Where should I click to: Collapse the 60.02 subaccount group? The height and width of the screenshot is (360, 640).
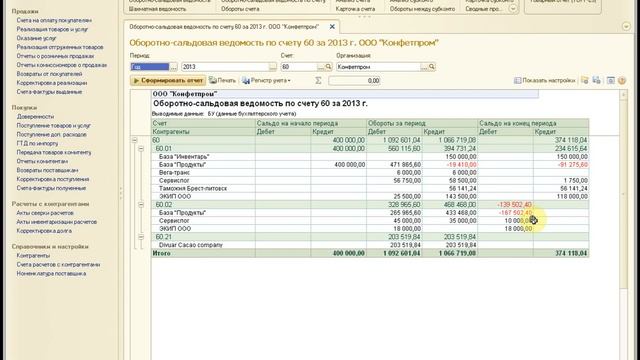click(141, 204)
